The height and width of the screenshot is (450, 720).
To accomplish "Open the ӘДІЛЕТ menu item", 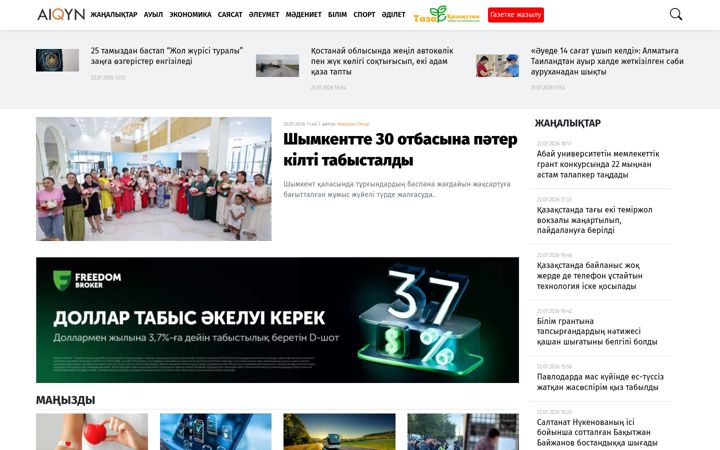I will 394,15.
